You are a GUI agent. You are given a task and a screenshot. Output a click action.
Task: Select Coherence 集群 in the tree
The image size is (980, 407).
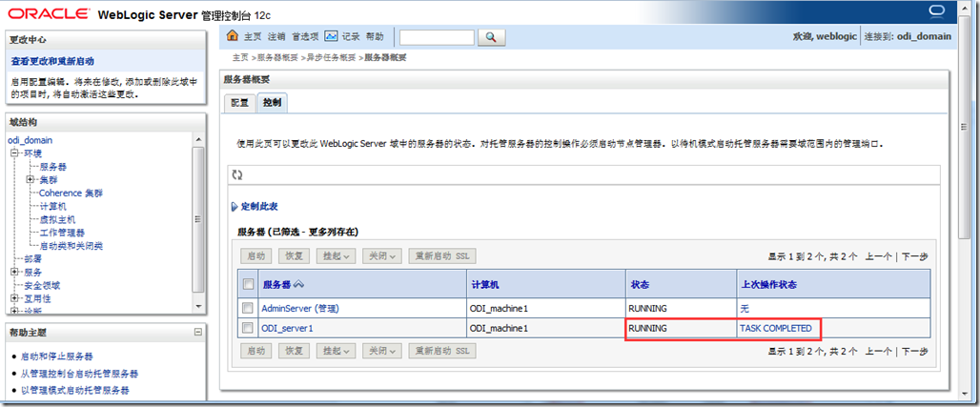click(71, 193)
